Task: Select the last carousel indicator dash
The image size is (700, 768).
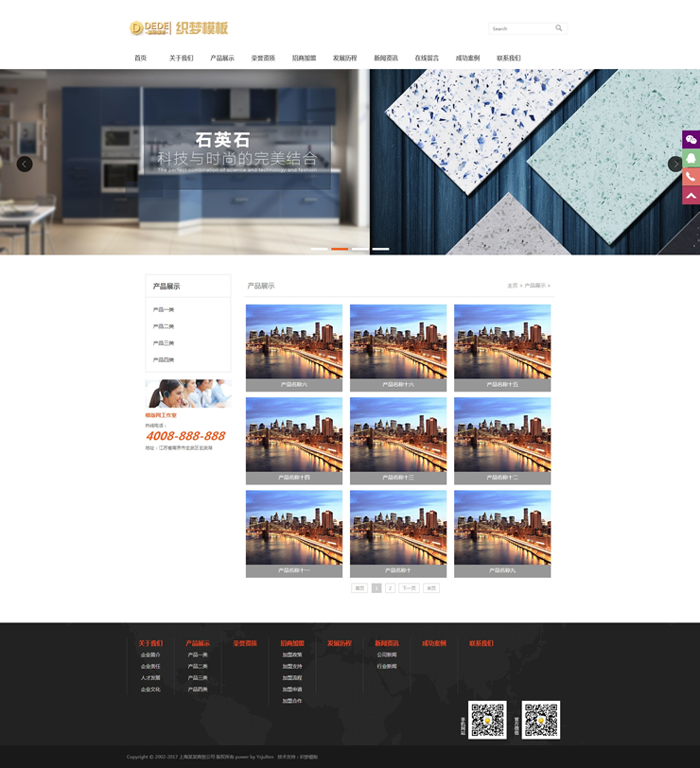Action: 380,249
